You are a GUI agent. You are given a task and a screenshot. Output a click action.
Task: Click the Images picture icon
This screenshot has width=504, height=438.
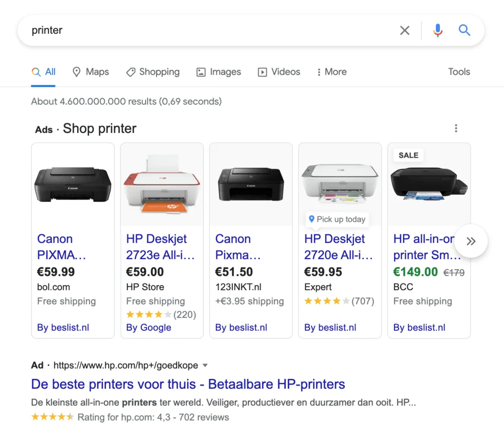pos(201,72)
